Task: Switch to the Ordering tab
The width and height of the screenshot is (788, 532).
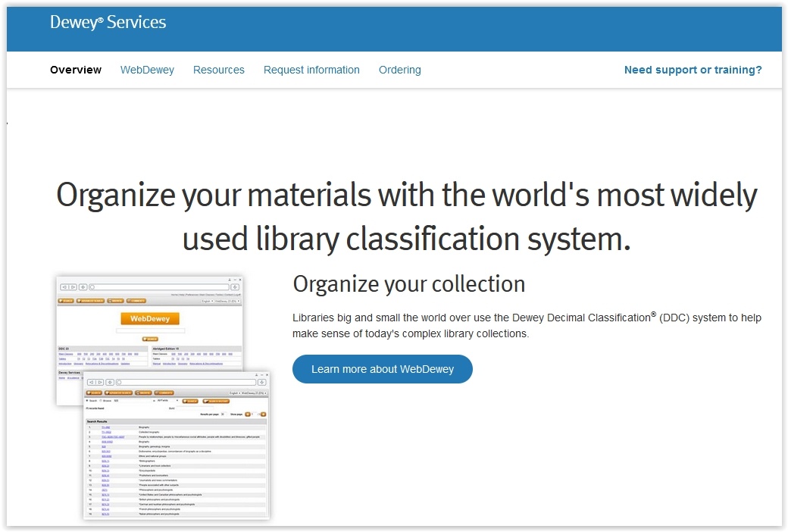Action: click(400, 70)
